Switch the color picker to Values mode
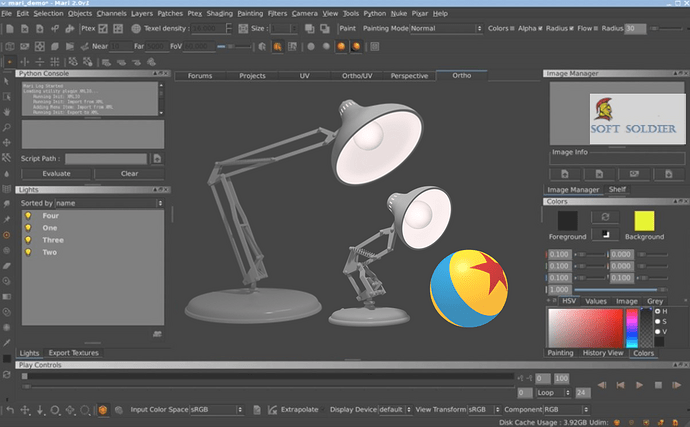The image size is (690, 427). 596,301
